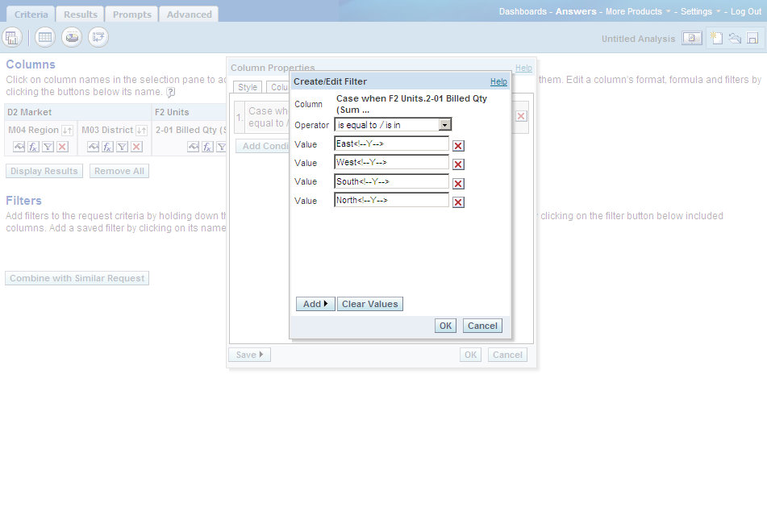Clear all filter values with Clear Values
This screenshot has height=532, width=767.
point(371,304)
